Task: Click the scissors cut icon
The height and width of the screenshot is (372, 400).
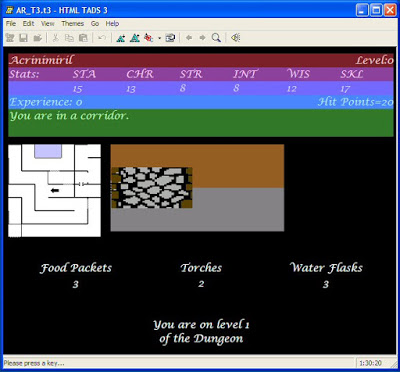Action: coord(55,38)
